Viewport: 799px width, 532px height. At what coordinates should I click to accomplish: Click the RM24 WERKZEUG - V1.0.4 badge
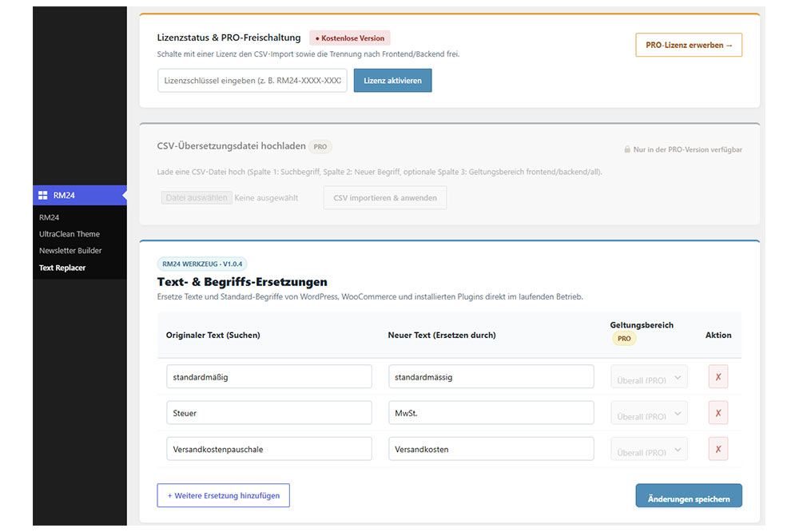click(x=202, y=264)
